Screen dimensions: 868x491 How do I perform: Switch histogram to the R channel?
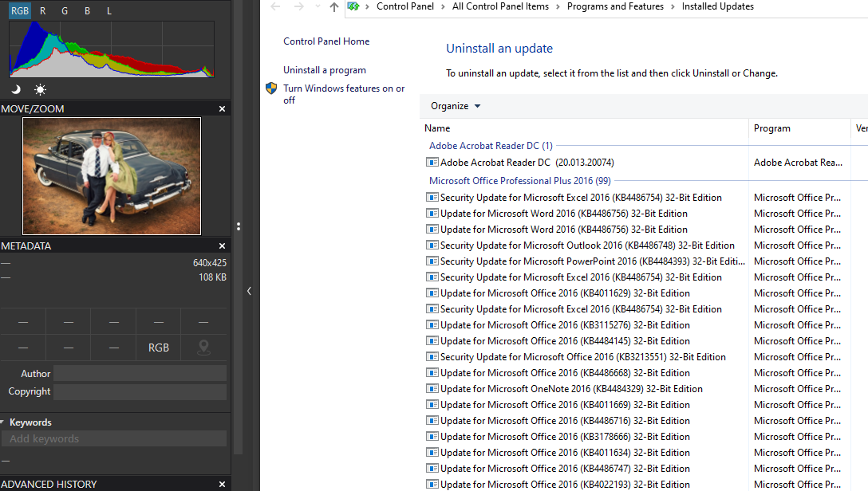(41, 10)
